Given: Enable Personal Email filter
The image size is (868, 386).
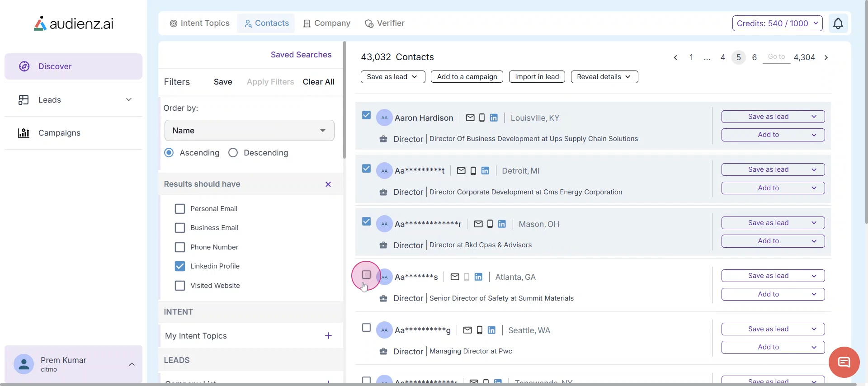Looking at the screenshot, I should (x=180, y=209).
